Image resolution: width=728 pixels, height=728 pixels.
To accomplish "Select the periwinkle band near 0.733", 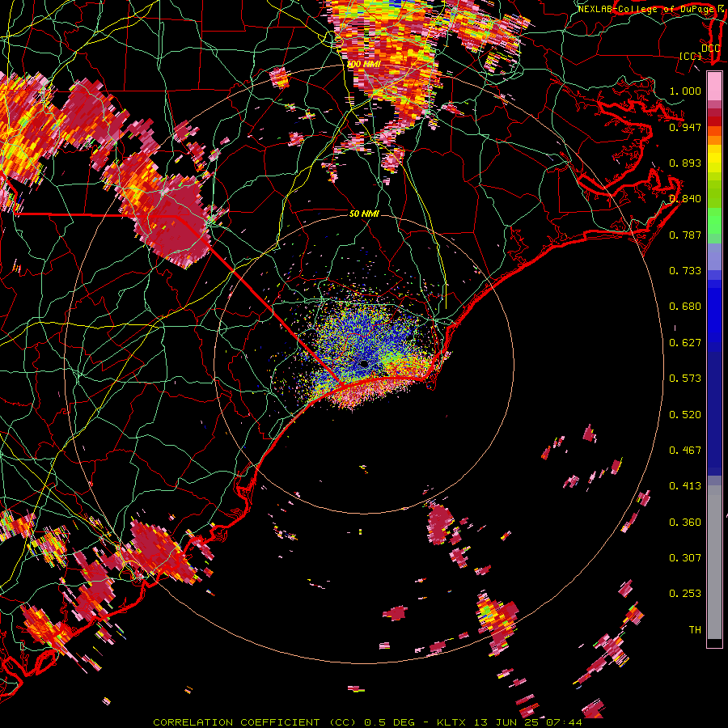I will click(x=714, y=257).
